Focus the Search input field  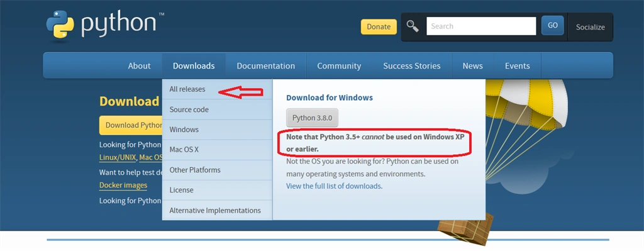tap(481, 26)
